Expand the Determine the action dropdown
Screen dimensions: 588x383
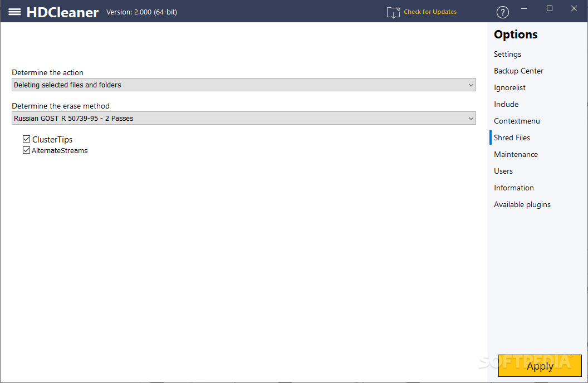pyautogui.click(x=244, y=85)
